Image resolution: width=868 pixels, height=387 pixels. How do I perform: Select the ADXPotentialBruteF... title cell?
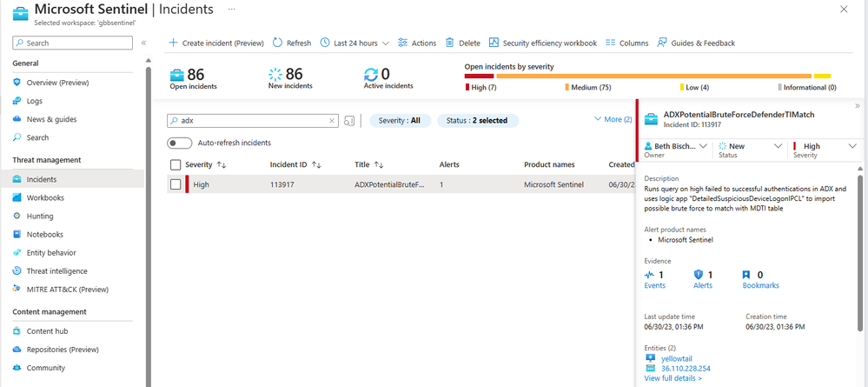[x=389, y=184]
